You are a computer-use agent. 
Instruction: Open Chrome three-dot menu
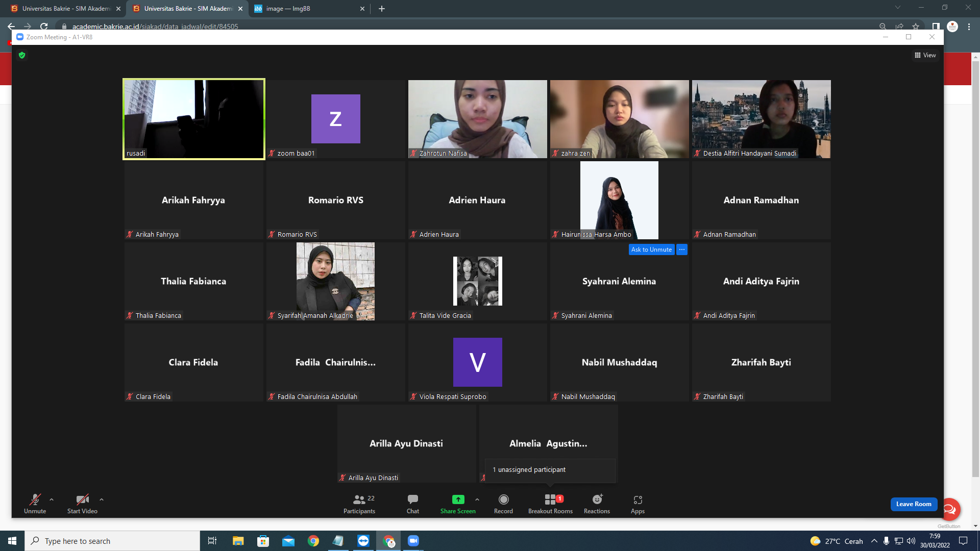[969, 27]
